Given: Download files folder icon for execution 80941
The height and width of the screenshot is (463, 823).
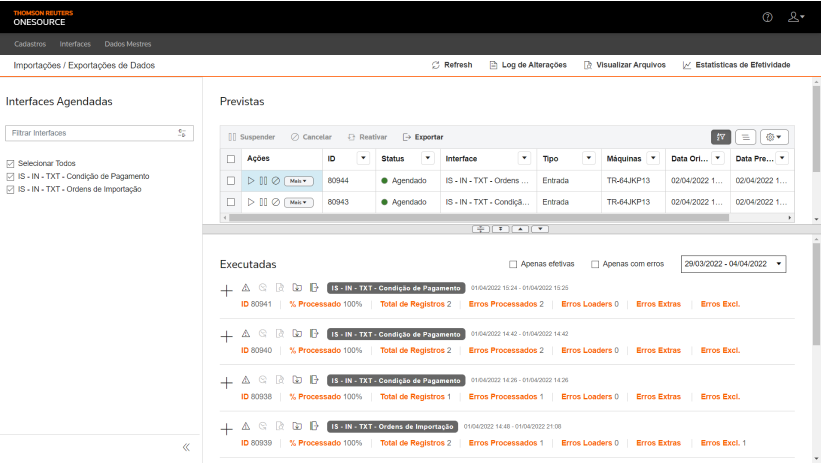Looking at the screenshot, I should pos(297,288).
